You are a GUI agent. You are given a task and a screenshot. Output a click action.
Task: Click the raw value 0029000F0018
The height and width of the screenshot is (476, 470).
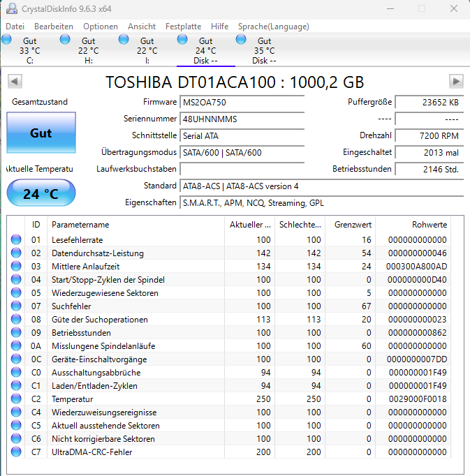click(x=418, y=399)
